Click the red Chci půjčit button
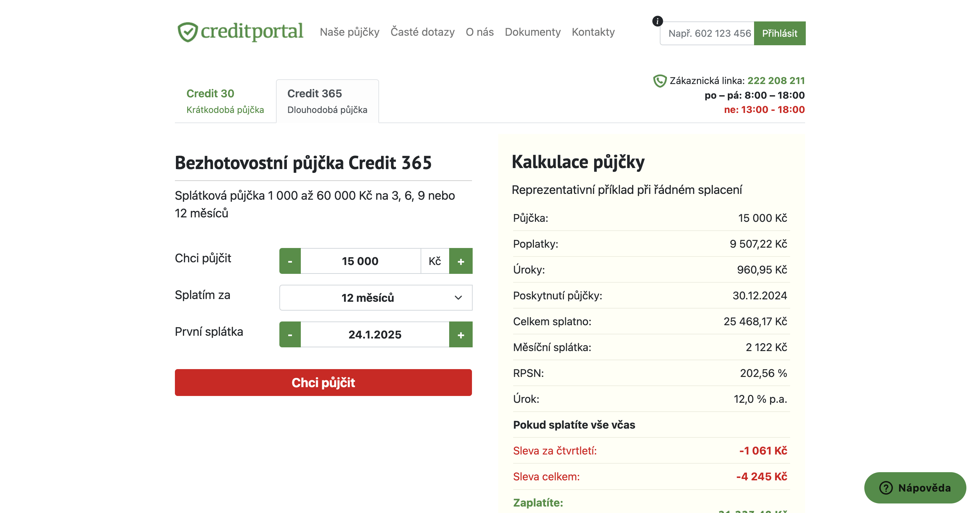Image resolution: width=980 pixels, height=513 pixels. point(323,382)
